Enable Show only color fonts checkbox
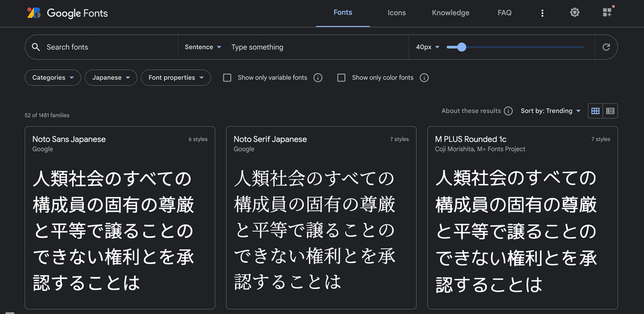Screen dimensions: 644x314 341,78
